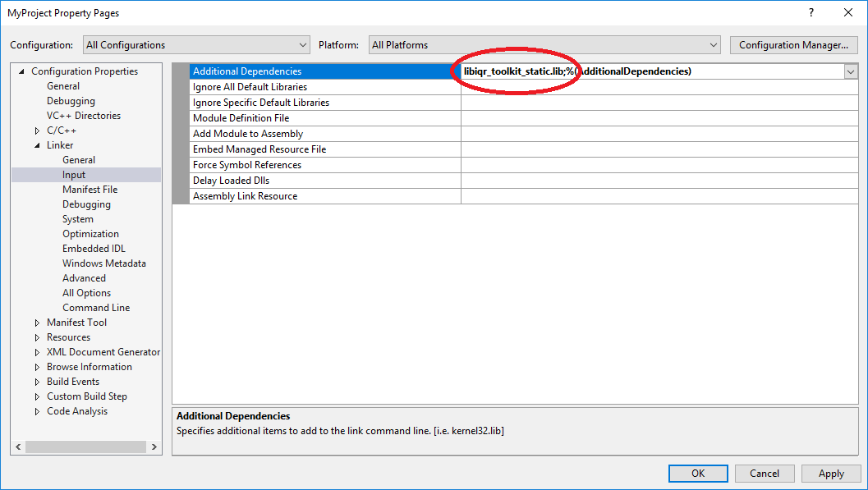Screen dimensions: 868x490
Task: Collapse the Linker tree node
Action: click(36, 144)
